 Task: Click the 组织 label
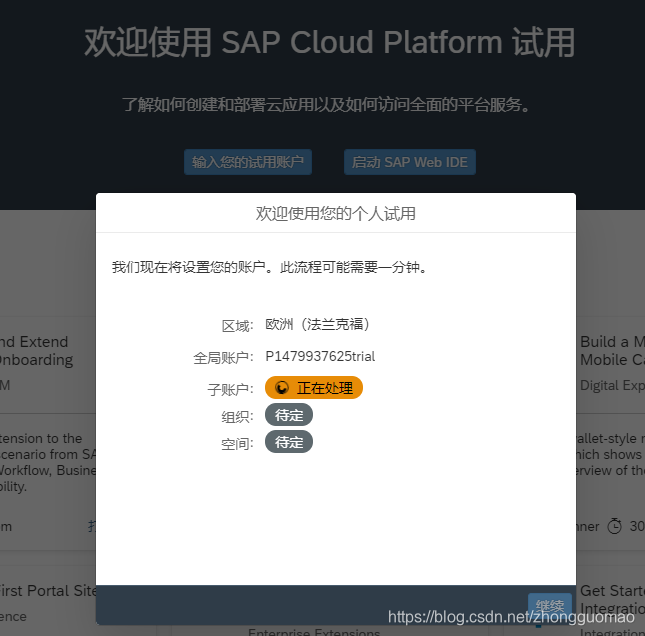click(237, 417)
